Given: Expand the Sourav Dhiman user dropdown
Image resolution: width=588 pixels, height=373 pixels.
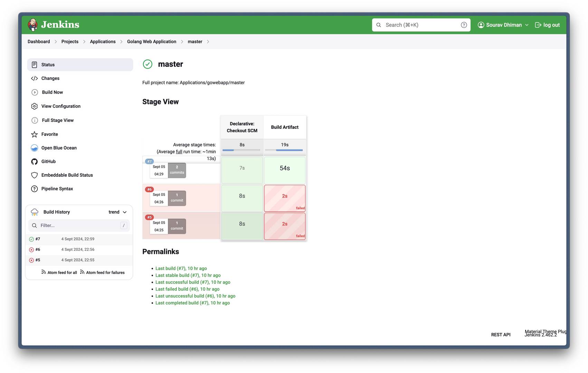Looking at the screenshot, I should pyautogui.click(x=527, y=25).
